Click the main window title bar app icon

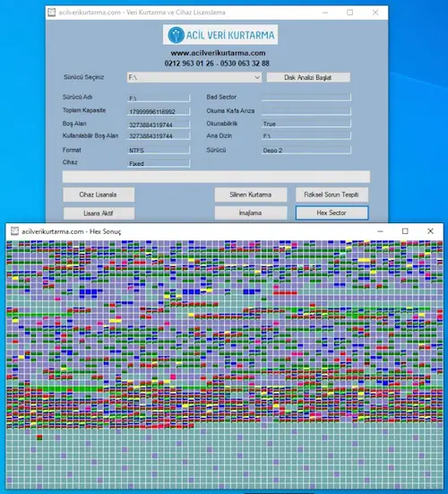[x=52, y=13]
